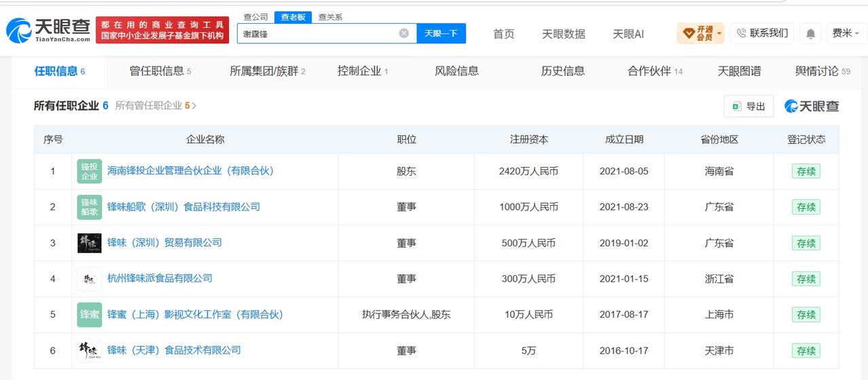Go to 首页 in top navigation
Viewport: 868px width, 380px height.
(x=504, y=34)
